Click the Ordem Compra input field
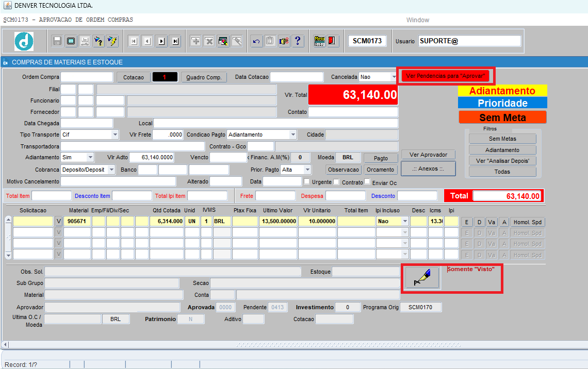 click(x=87, y=77)
